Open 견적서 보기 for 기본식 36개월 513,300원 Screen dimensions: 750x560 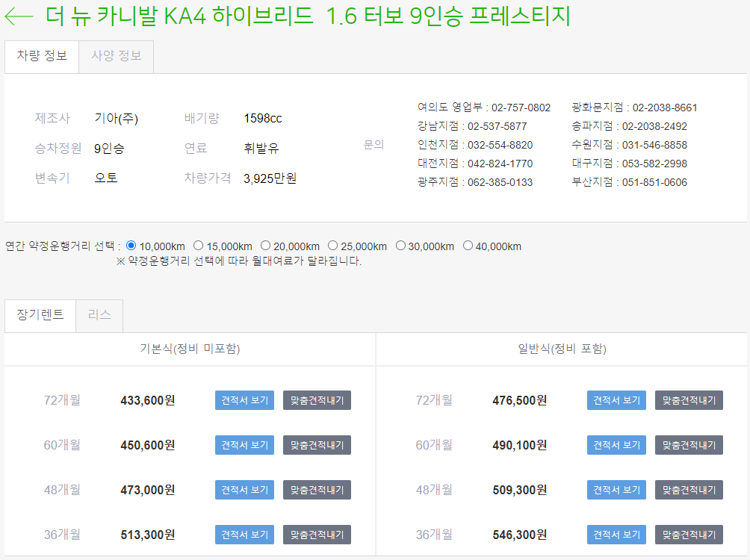pos(244,535)
